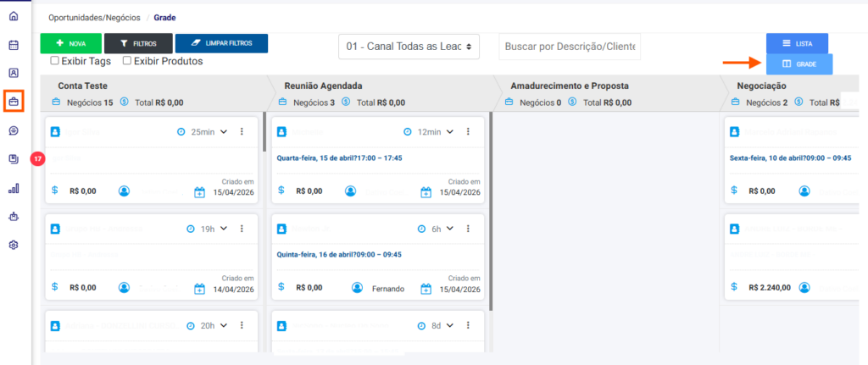Open the briefcase opportunities icon in sidebar
The image size is (868, 365).
pos(13,102)
